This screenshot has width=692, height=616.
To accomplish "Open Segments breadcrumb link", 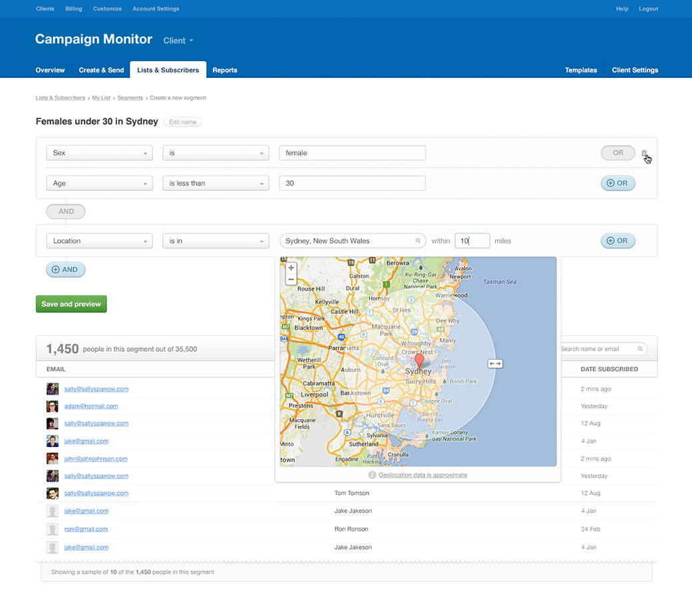I will tap(130, 98).
